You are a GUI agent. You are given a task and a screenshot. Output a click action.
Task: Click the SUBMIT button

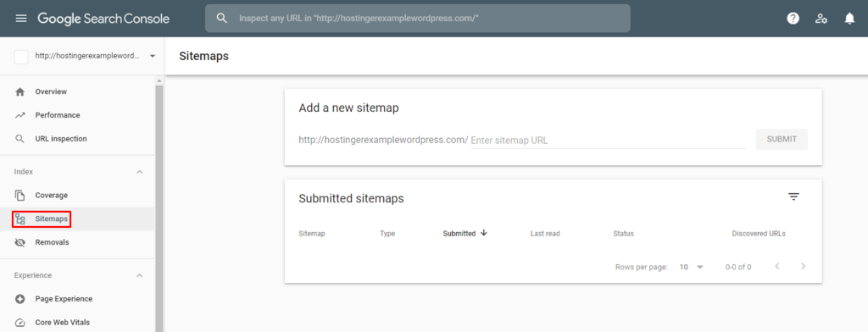coord(782,140)
